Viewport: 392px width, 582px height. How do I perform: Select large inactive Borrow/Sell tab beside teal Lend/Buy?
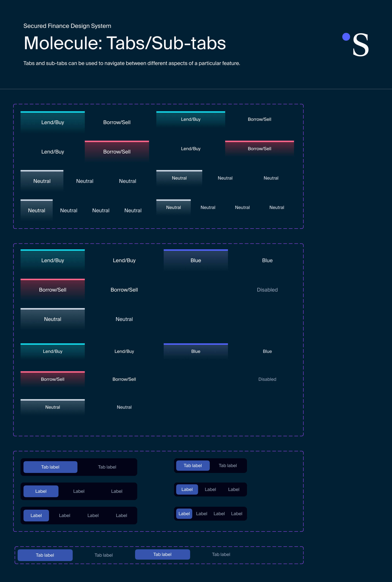coord(117,122)
